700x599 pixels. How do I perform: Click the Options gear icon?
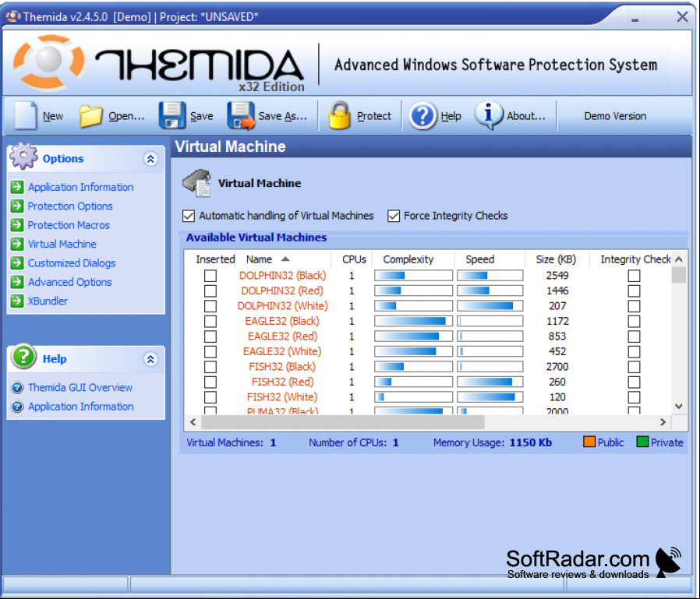coord(23,156)
